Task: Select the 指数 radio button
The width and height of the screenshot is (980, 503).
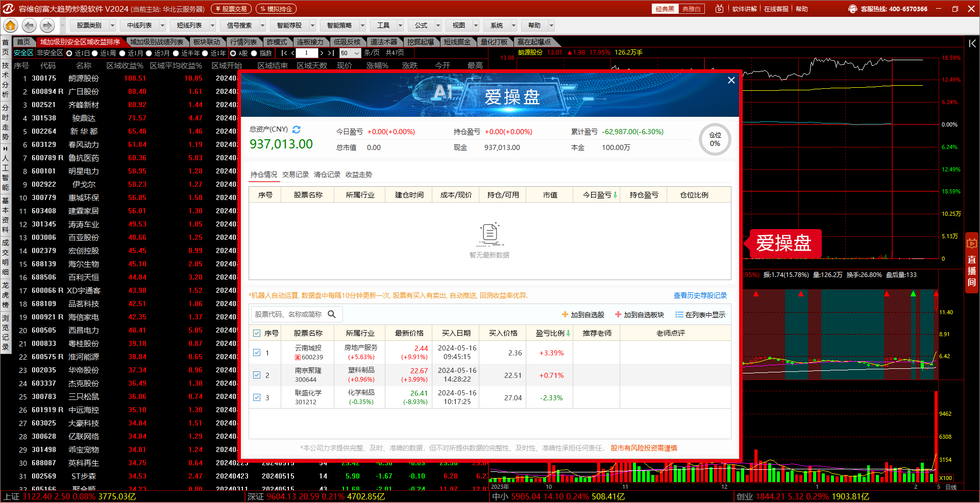Action: click(254, 53)
